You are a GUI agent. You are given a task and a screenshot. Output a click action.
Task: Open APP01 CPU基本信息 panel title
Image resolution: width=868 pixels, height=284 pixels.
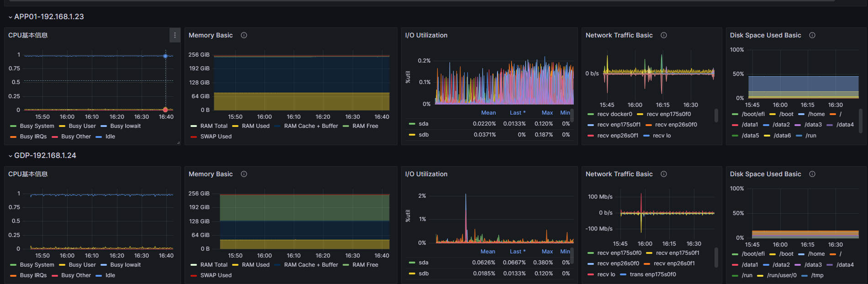tap(28, 35)
